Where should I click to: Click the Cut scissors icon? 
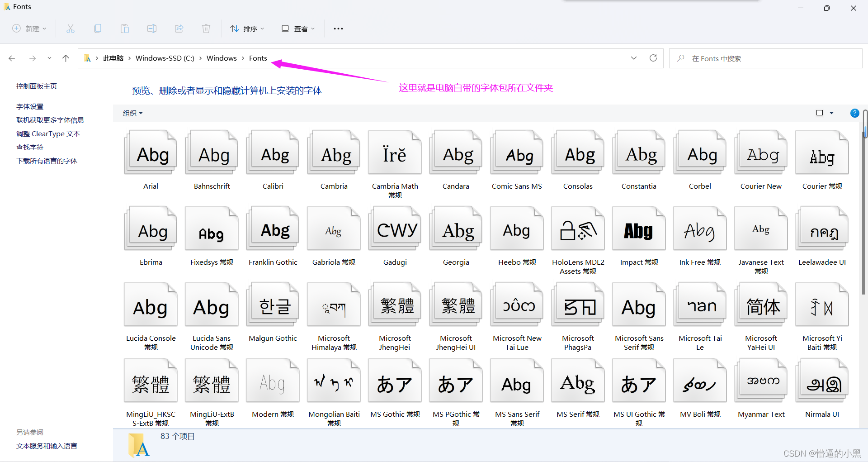[x=71, y=29]
